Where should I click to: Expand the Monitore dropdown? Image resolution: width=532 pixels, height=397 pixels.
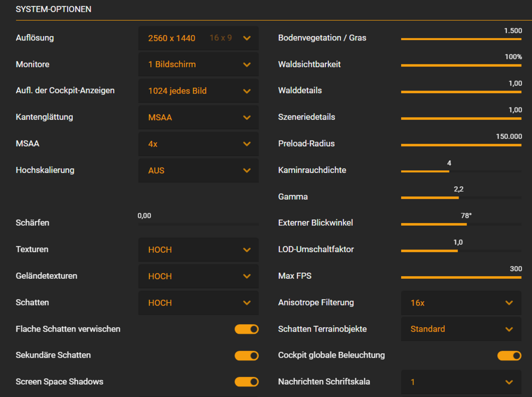click(198, 64)
